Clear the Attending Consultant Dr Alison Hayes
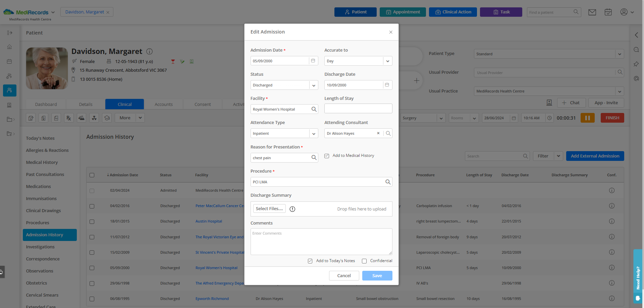 [x=378, y=133]
